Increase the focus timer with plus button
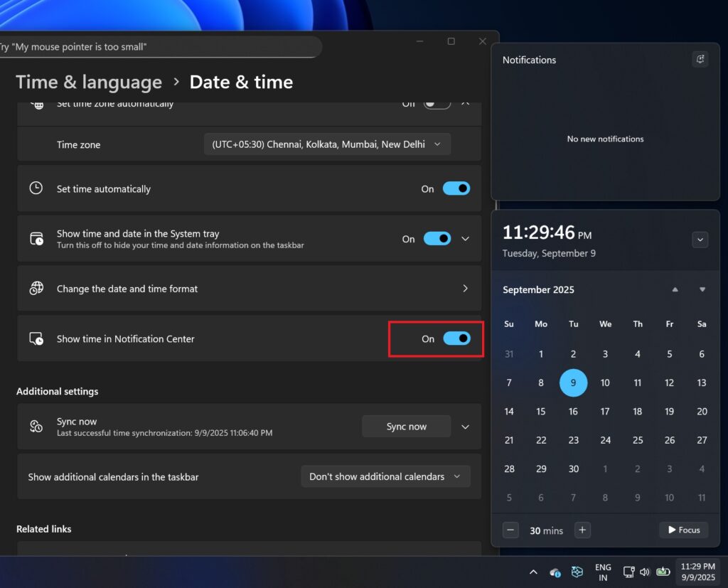Viewport: 728px width, 588px height. [x=582, y=530]
